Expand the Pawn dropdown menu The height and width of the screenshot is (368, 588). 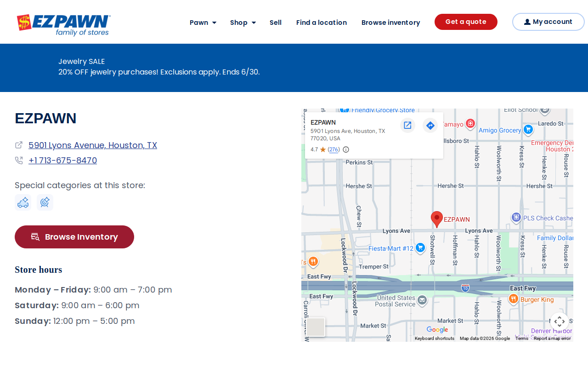click(203, 23)
